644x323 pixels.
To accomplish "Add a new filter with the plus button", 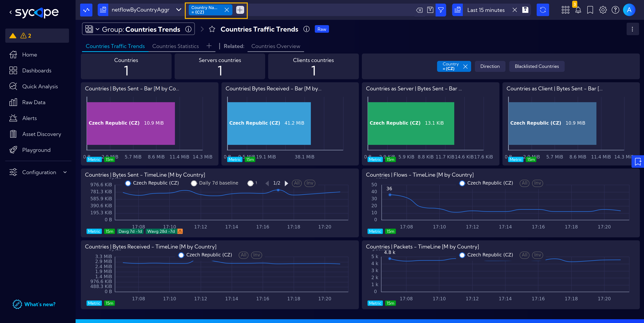I will (x=240, y=10).
